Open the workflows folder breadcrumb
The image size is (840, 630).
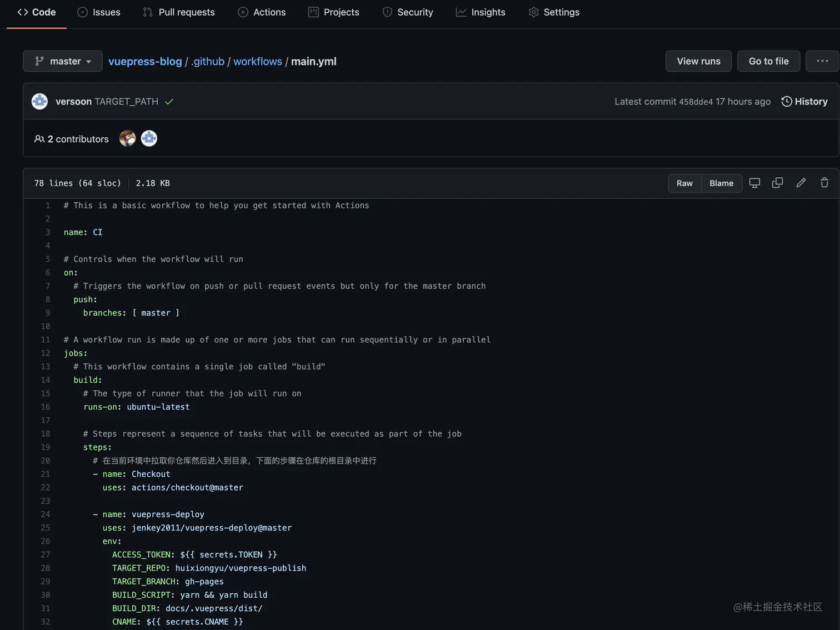click(x=258, y=61)
